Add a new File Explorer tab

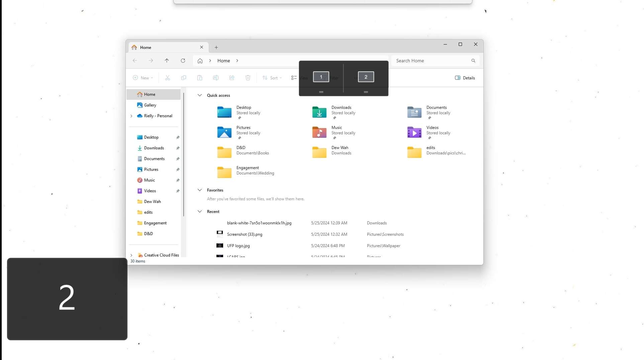click(216, 47)
